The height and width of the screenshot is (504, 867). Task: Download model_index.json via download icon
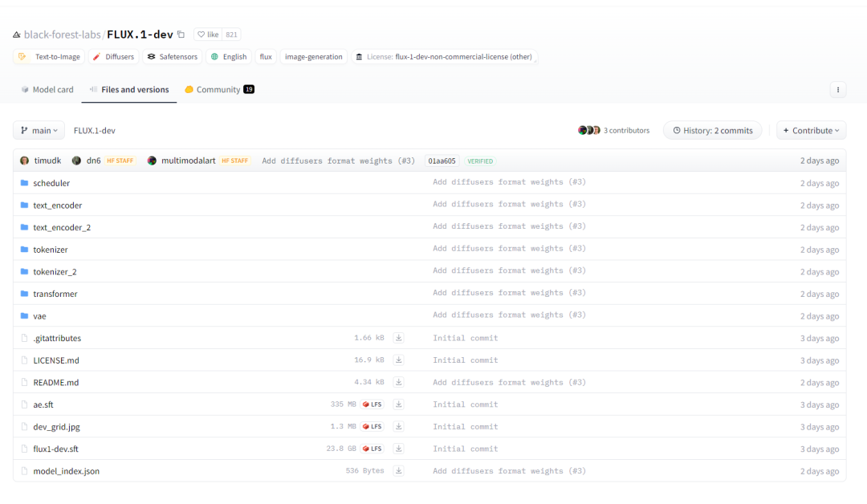(x=398, y=470)
